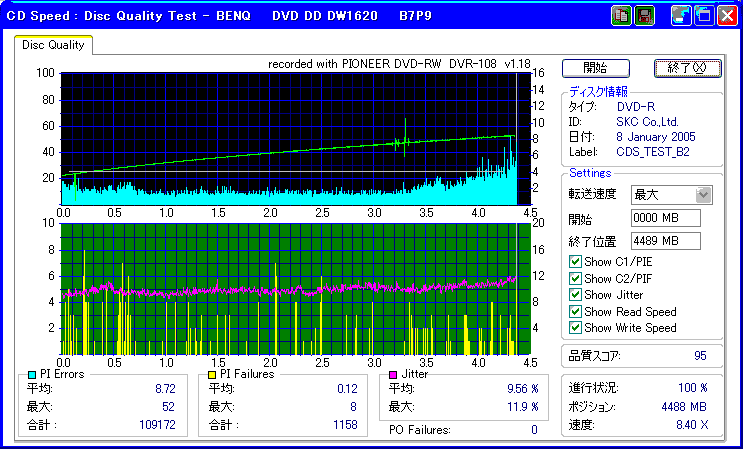
Task: Click the quality score value 95
Action: [x=700, y=356]
